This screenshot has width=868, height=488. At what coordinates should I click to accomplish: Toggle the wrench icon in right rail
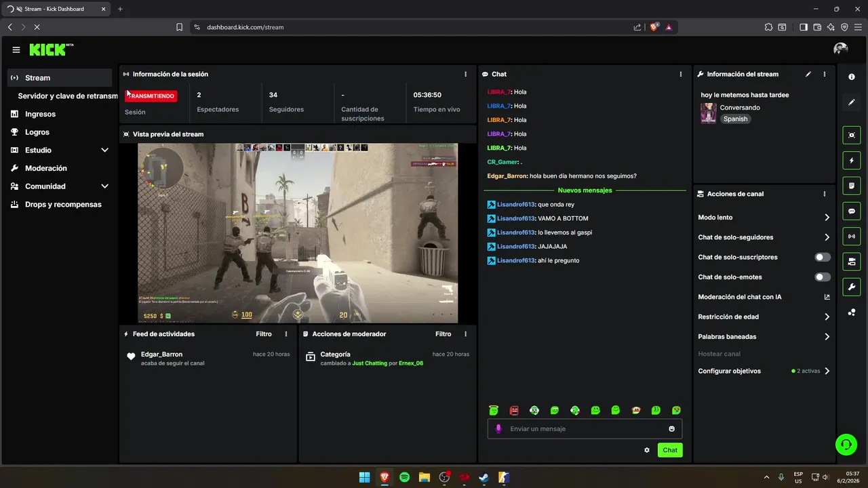(852, 287)
